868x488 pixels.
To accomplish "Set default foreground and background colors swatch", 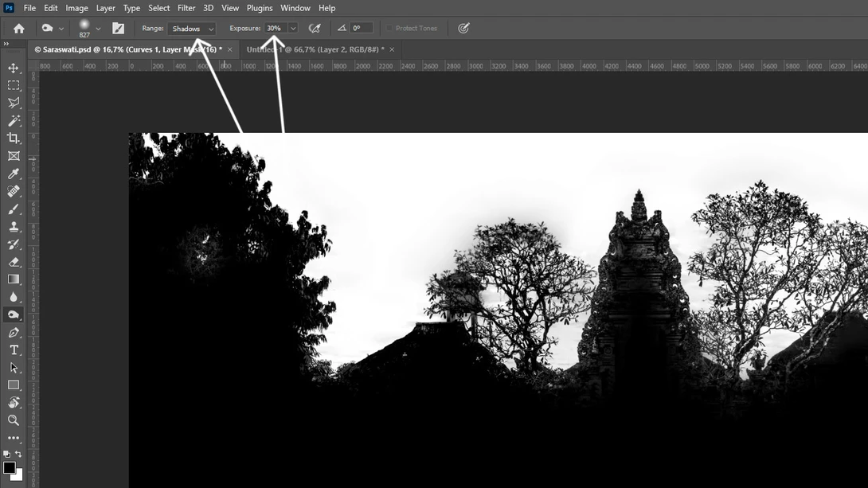I will [6, 452].
